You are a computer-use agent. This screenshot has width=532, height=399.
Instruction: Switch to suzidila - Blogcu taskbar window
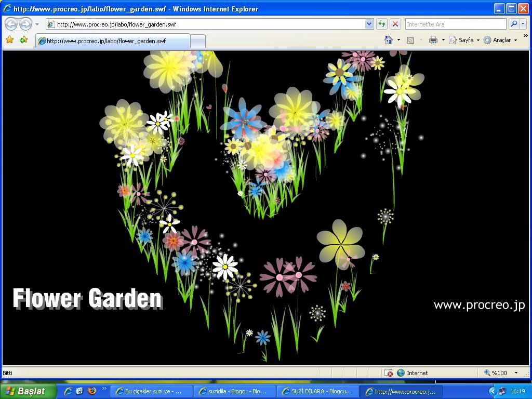(234, 392)
